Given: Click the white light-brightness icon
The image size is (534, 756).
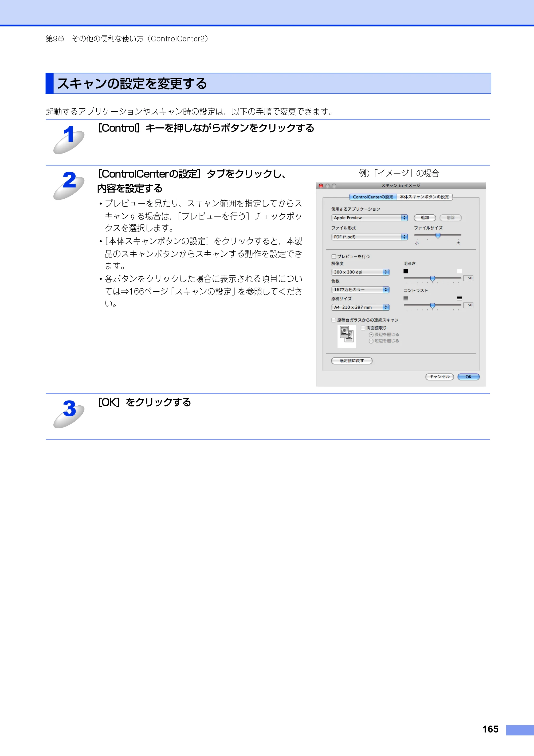Looking at the screenshot, I should click(459, 271).
